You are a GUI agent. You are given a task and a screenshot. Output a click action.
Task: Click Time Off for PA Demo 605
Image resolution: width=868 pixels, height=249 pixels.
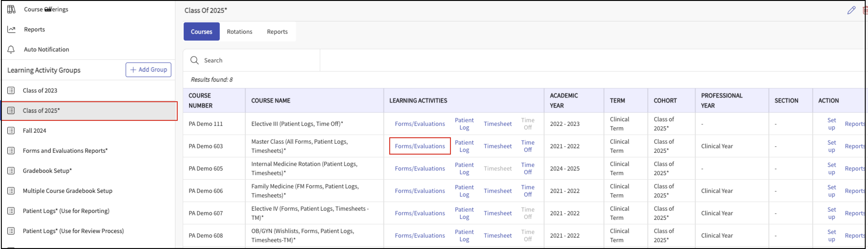(x=527, y=168)
